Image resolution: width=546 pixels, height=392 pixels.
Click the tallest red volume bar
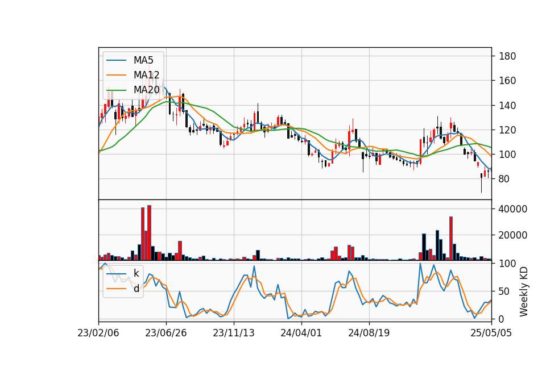[150, 233]
